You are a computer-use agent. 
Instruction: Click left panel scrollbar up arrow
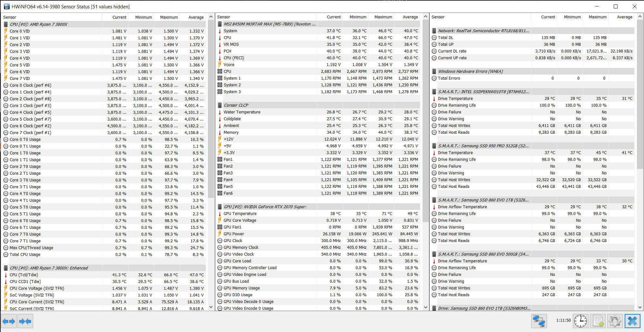coord(211,17)
